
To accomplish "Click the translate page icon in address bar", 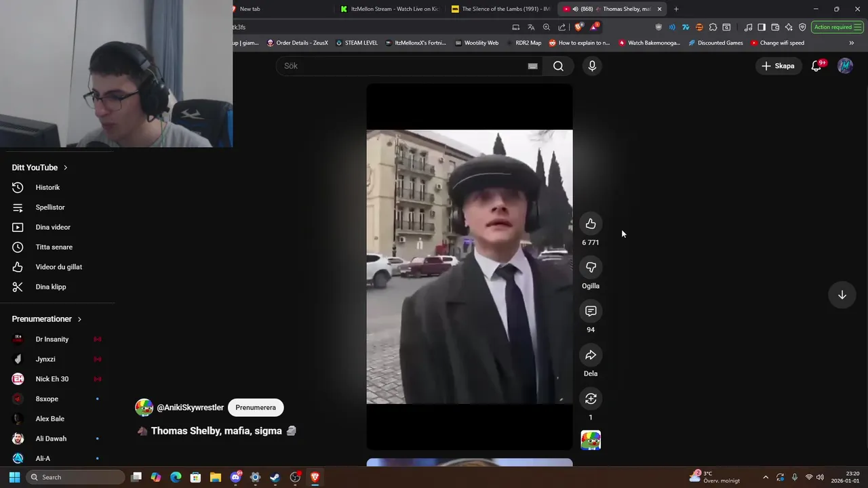I will point(531,27).
